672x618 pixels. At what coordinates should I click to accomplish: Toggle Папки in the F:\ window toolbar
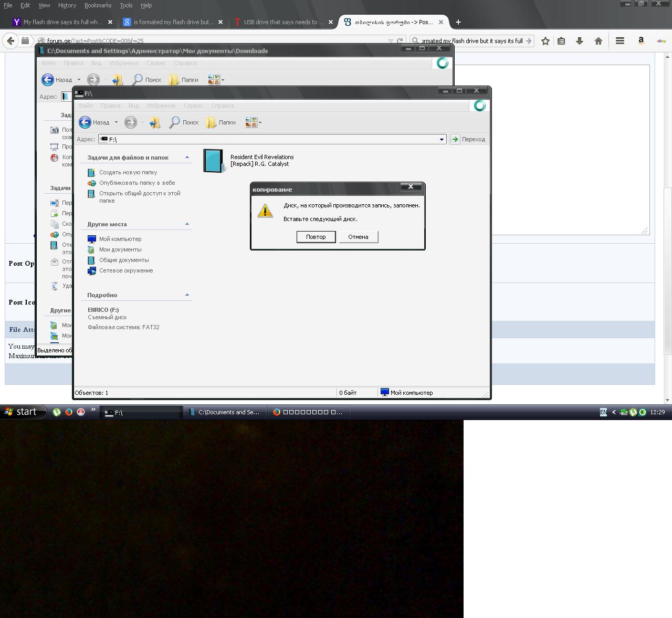(220, 122)
